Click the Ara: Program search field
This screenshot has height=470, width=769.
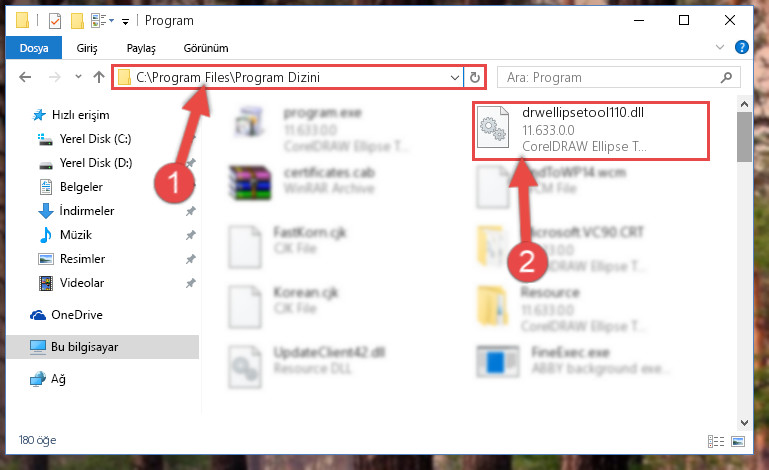click(611, 78)
